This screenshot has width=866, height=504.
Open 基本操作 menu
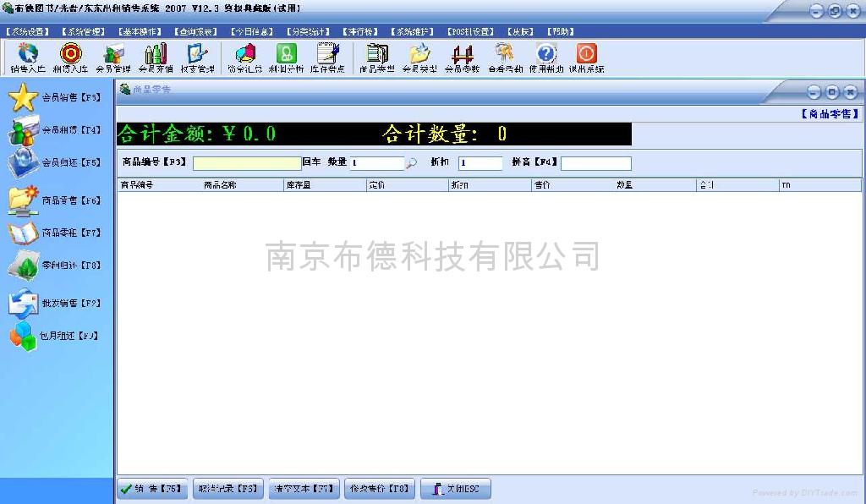(x=140, y=31)
